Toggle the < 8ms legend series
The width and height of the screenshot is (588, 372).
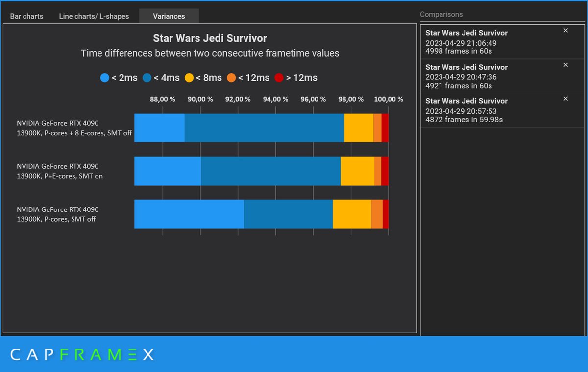[x=203, y=78]
